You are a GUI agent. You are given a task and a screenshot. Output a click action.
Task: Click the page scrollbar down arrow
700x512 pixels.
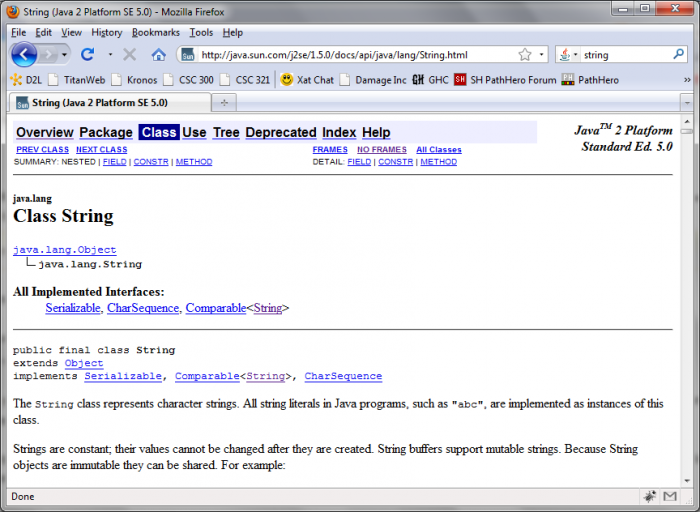687,481
